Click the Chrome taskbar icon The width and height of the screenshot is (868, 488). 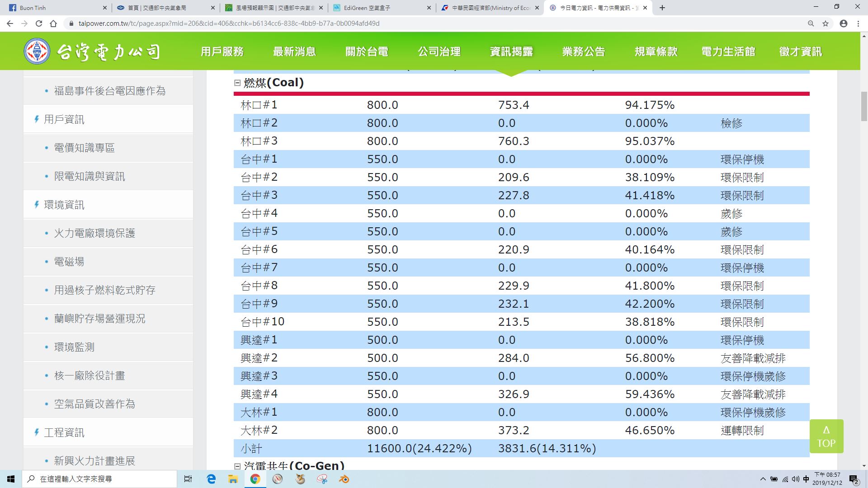point(255,479)
